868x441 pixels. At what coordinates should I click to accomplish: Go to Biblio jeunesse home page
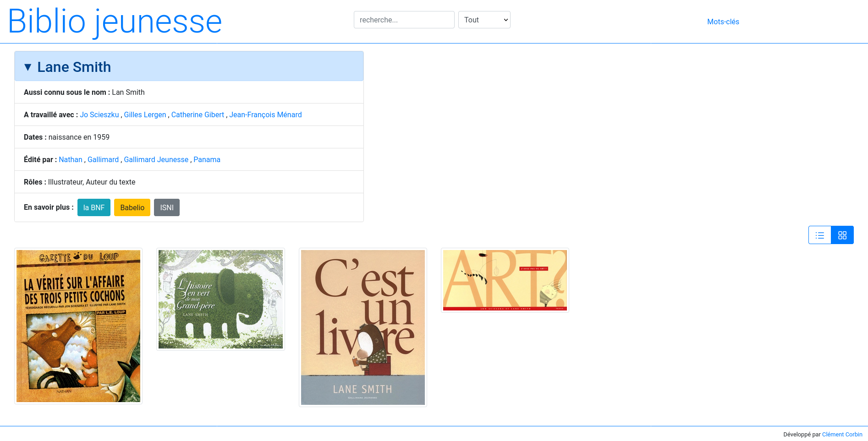pos(115,22)
